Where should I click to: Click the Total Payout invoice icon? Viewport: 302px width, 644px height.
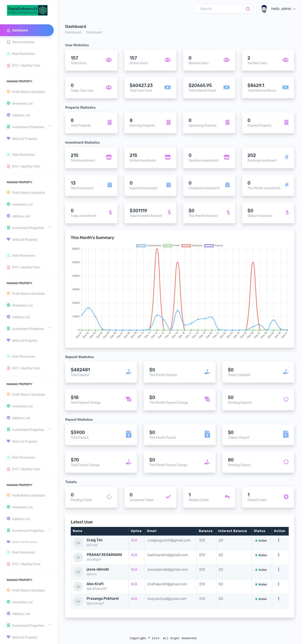(x=129, y=434)
